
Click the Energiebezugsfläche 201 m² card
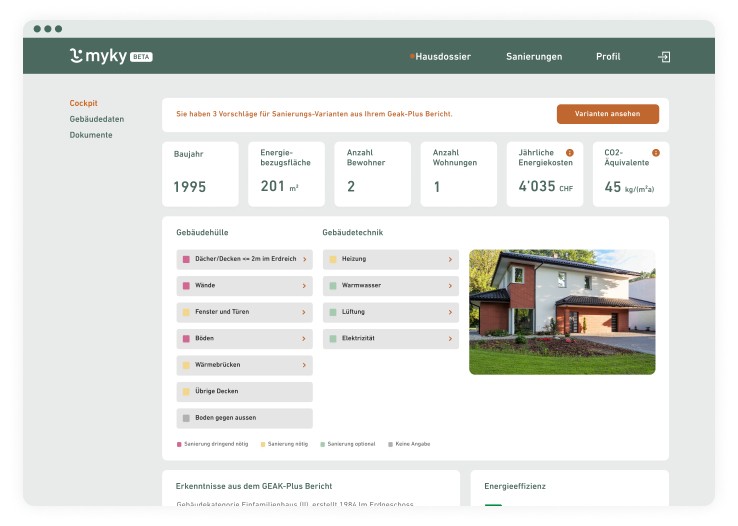tap(286, 174)
